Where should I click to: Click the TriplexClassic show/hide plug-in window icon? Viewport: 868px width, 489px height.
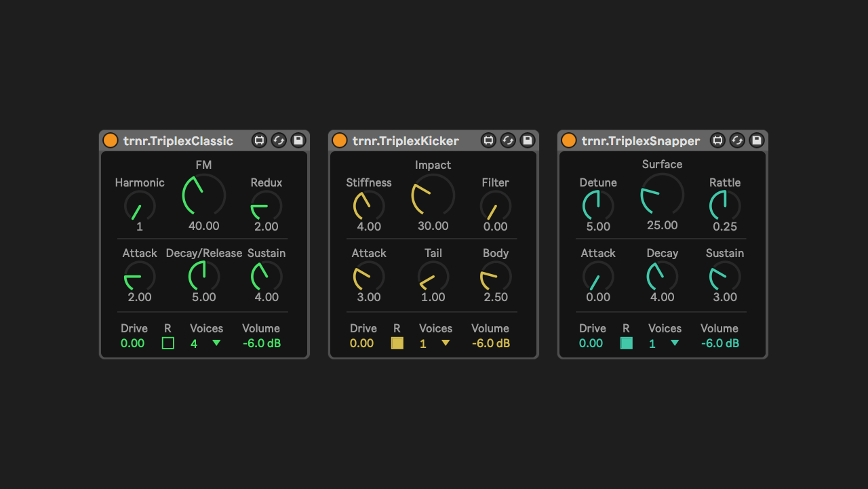point(259,140)
